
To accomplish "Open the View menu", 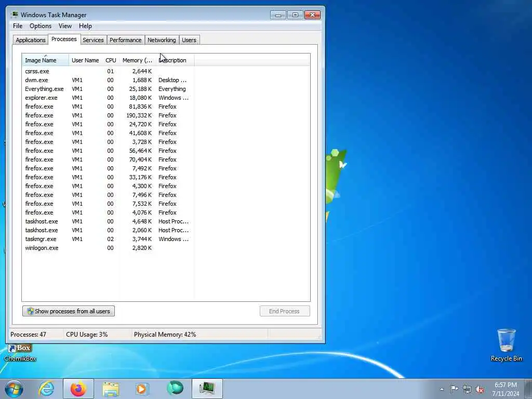I will [x=65, y=26].
